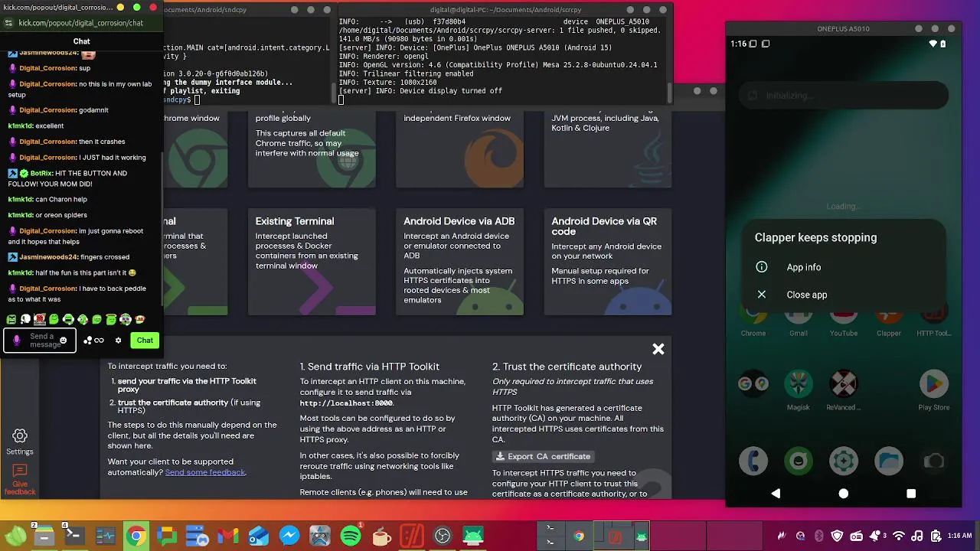Tap the info icon beside App info
980x551 pixels.
[762, 267]
